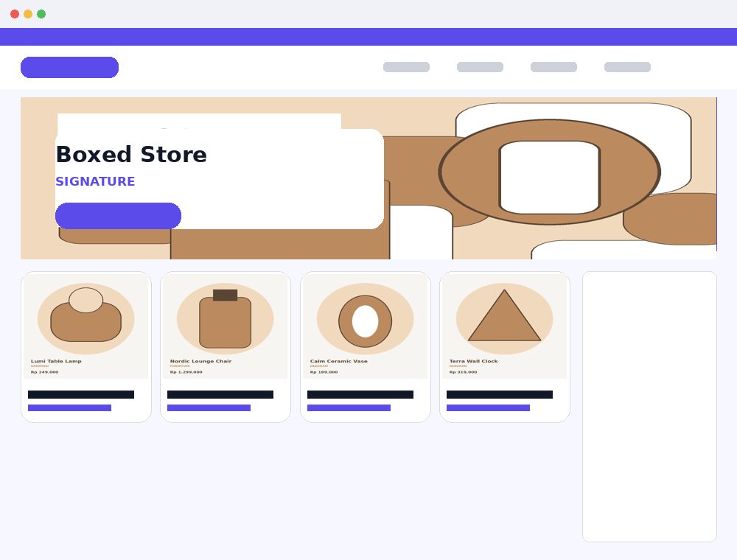Screen dimensions: 737x560
Task: Click the 'Boxed Store' hero heading
Action: point(131,154)
